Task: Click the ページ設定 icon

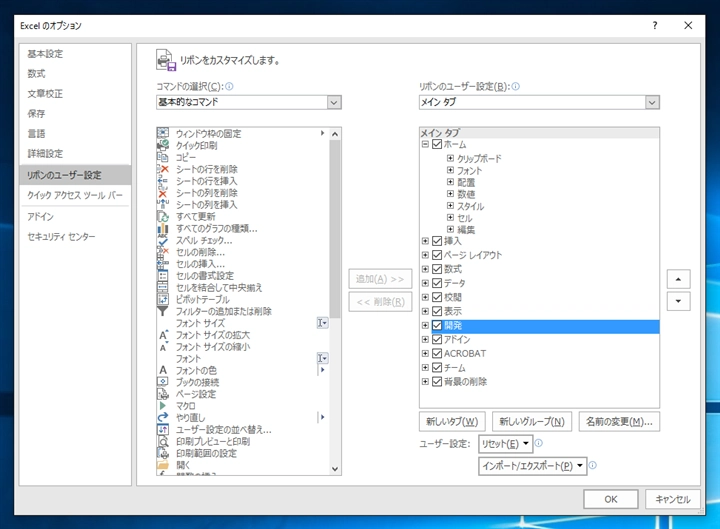Action: pos(163,394)
